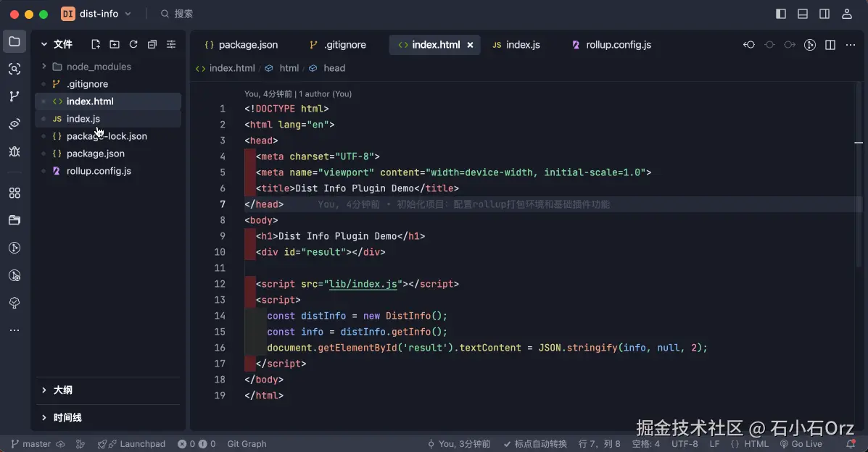Change indentation via 空格: 4
Viewport: 868px width, 452px height.
click(x=645, y=444)
